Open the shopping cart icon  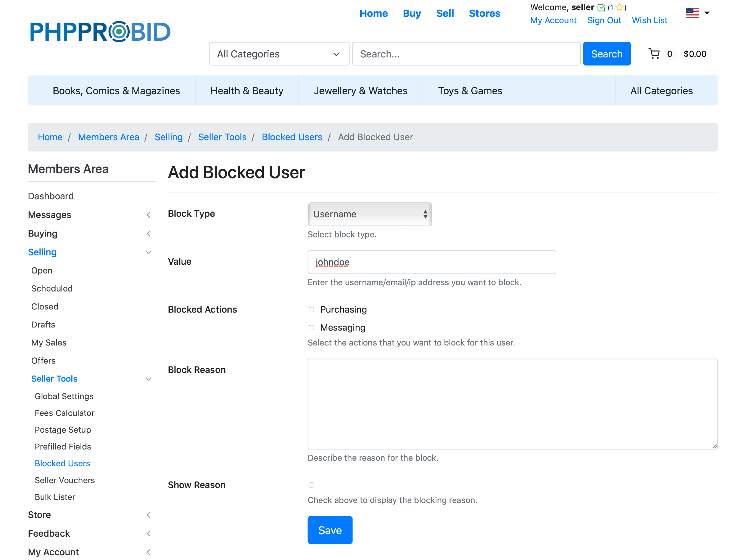(654, 54)
